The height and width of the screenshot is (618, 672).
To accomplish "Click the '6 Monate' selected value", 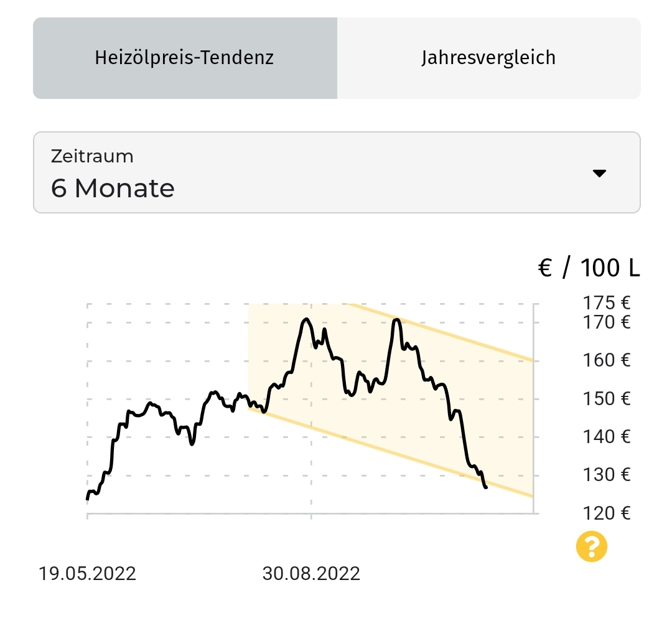I will 113,188.
